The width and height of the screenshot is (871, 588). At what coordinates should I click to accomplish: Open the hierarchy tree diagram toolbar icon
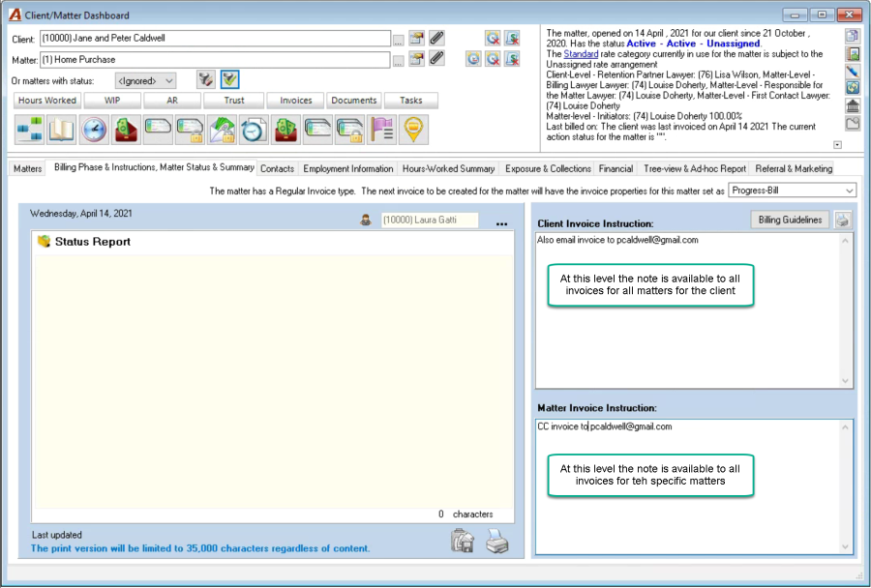tap(29, 130)
